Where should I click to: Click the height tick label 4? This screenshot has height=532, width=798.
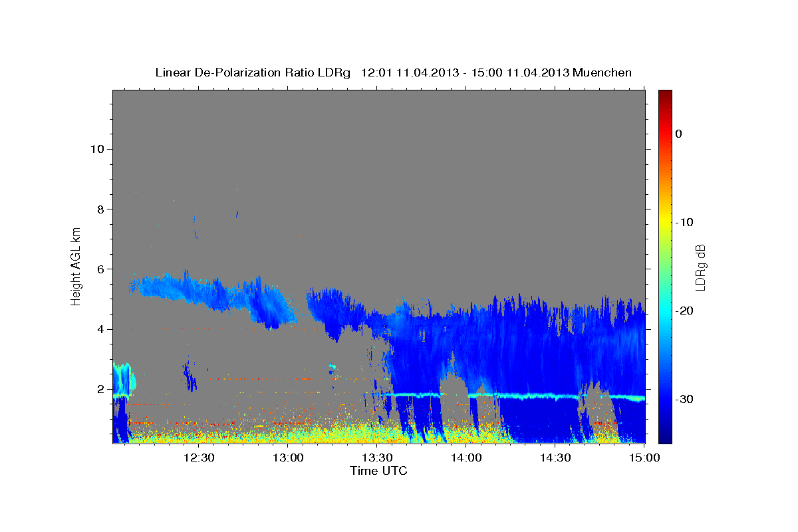tap(100, 329)
